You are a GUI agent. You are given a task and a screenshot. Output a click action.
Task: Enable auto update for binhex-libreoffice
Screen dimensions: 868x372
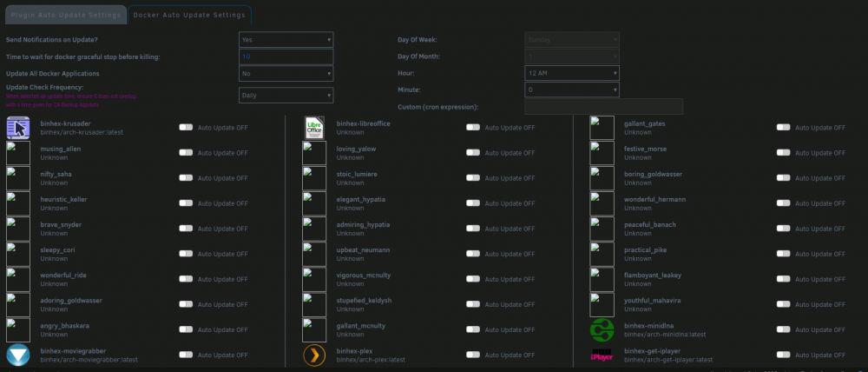(473, 128)
